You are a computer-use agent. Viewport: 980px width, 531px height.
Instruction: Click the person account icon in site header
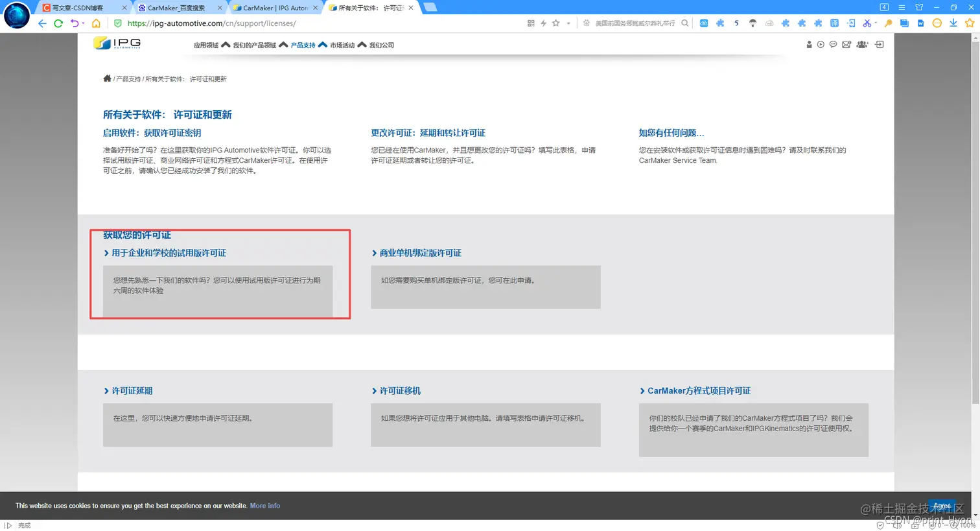pyautogui.click(x=809, y=45)
